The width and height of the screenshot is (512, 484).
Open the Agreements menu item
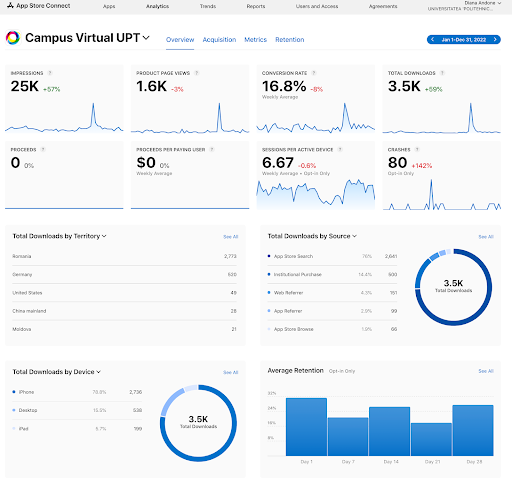(x=383, y=6)
